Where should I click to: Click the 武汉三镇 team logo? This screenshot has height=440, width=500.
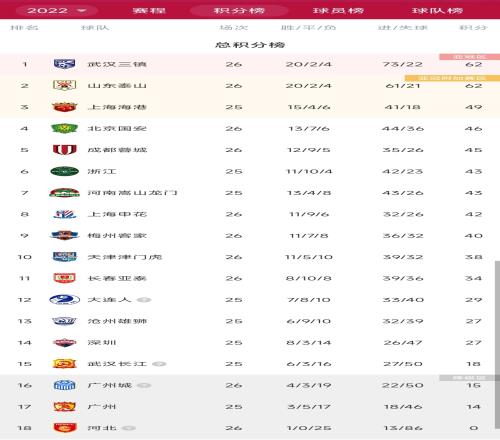tap(64, 64)
